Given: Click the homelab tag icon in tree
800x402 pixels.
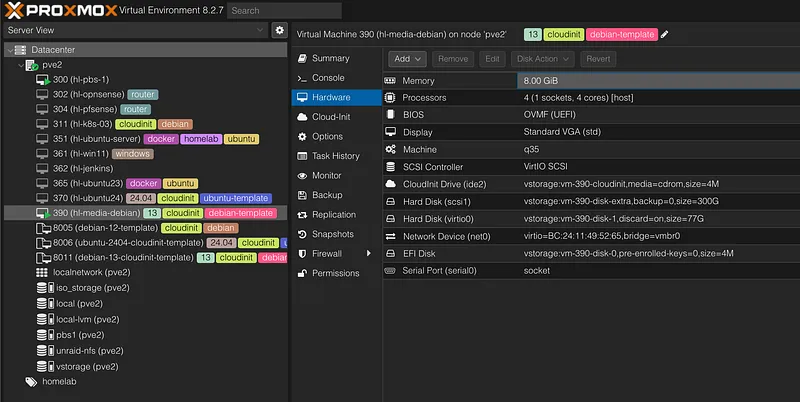Looking at the screenshot, I should [31, 381].
